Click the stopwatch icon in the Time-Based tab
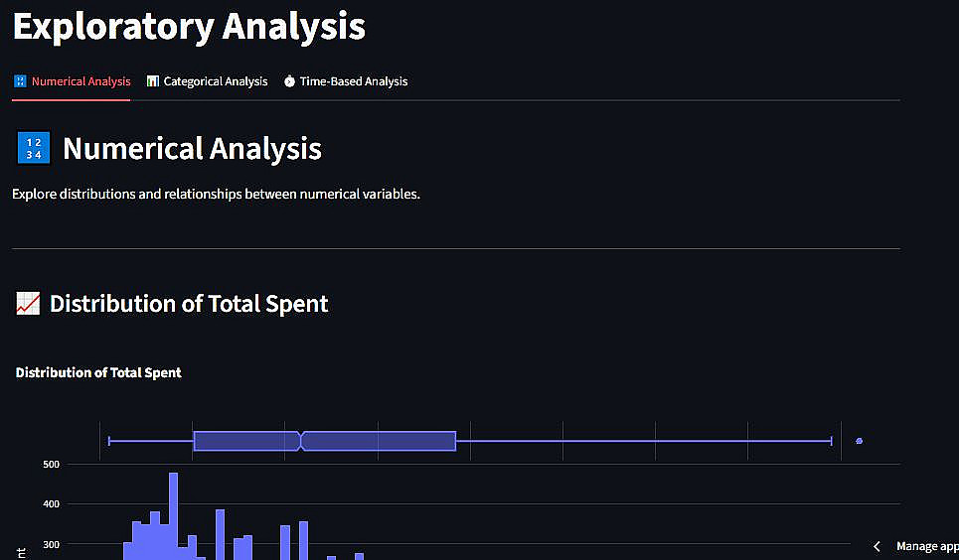This screenshot has height=560, width=959. point(289,81)
